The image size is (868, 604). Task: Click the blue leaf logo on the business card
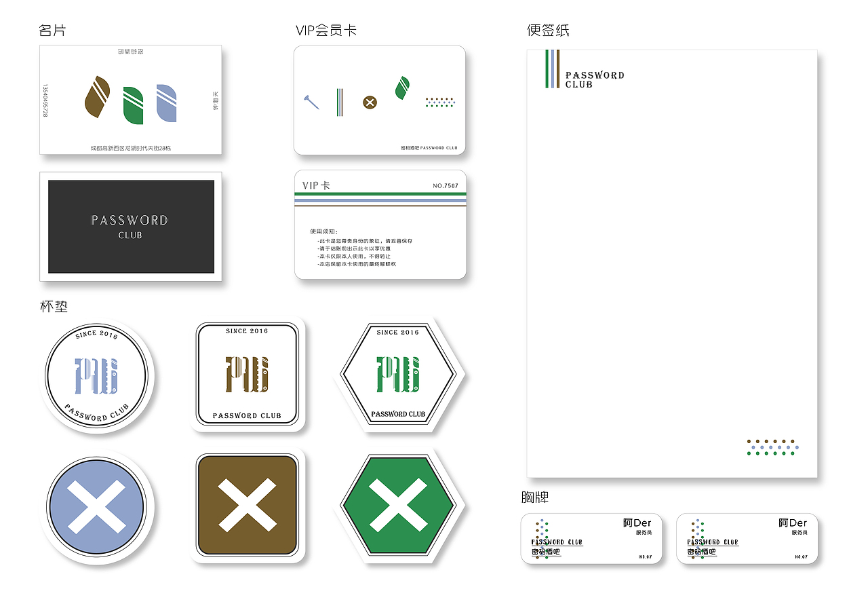click(167, 103)
